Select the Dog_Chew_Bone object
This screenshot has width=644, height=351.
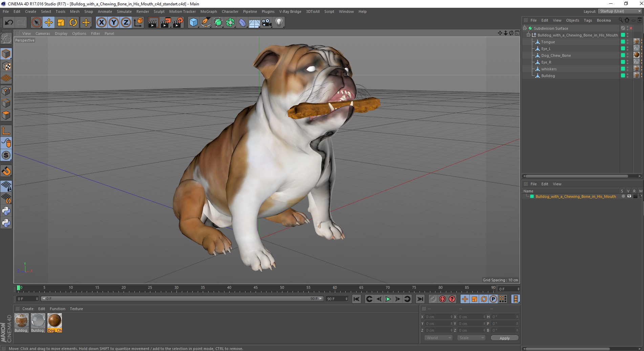[x=556, y=55]
